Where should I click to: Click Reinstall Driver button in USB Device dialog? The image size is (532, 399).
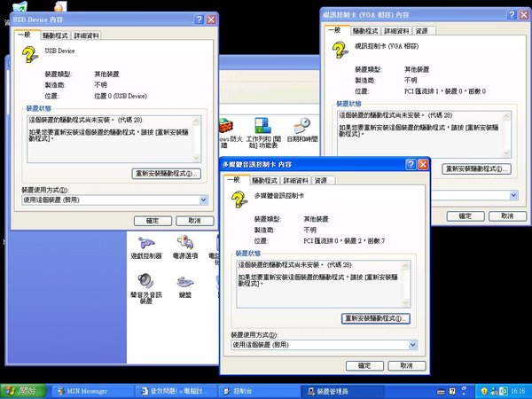167,174
